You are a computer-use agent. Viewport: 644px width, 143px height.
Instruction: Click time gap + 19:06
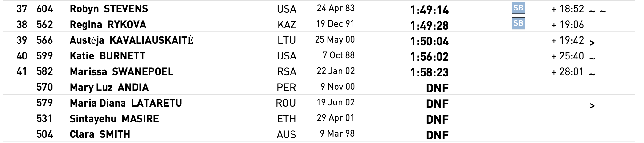coord(567,25)
